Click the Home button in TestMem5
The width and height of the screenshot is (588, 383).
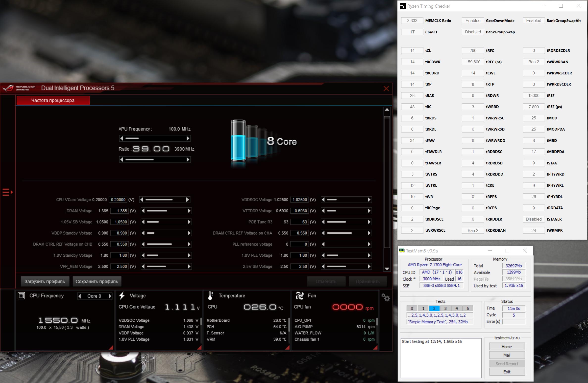[x=507, y=347]
